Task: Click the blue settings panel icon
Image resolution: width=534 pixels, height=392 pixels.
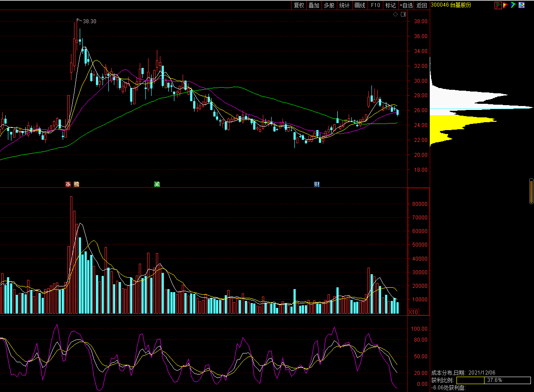Action: tap(521, 5)
